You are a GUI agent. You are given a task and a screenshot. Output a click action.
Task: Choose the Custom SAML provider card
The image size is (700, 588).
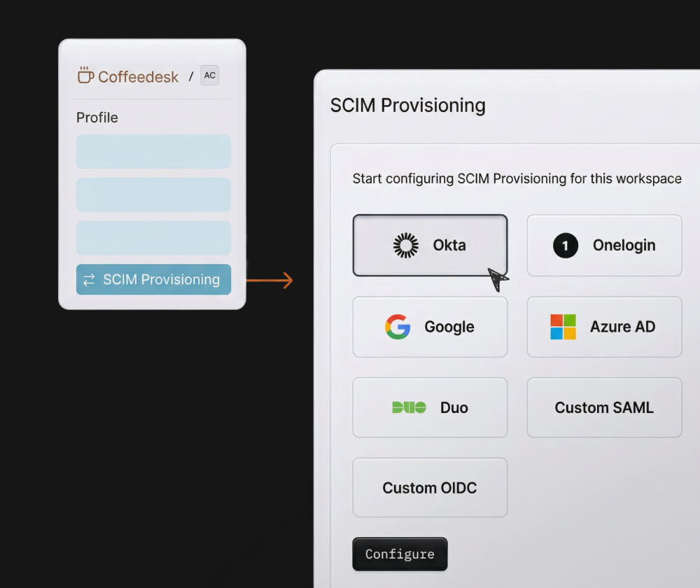[604, 407]
